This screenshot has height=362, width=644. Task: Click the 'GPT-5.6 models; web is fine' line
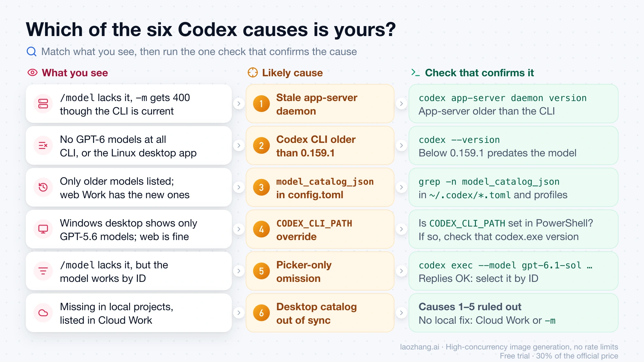[x=124, y=237]
